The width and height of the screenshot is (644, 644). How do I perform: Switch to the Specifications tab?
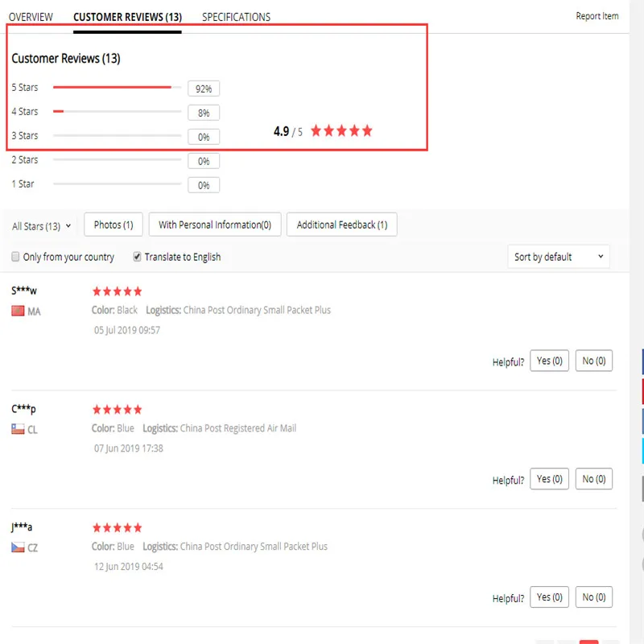[236, 17]
